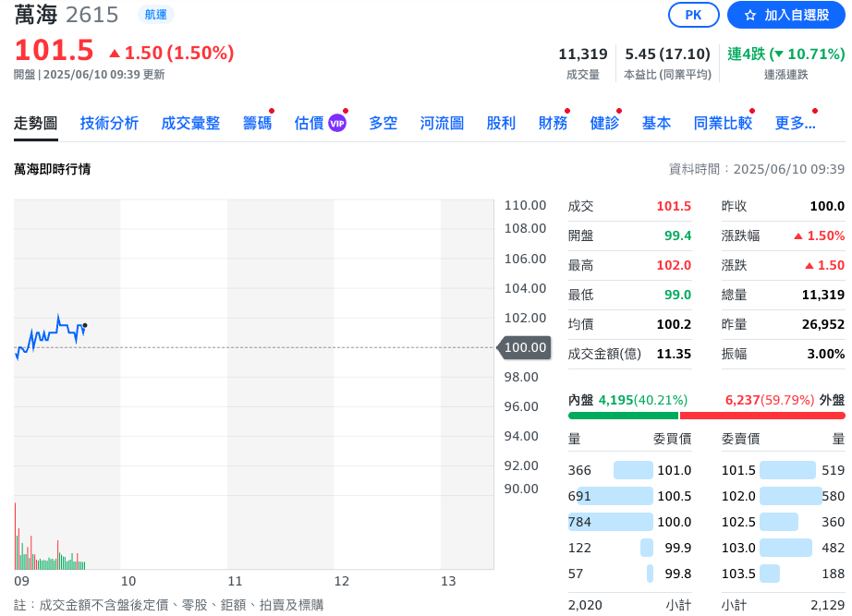The image size is (852, 616).
Task: Click the 資料時間 timestamp
Action: click(x=757, y=170)
